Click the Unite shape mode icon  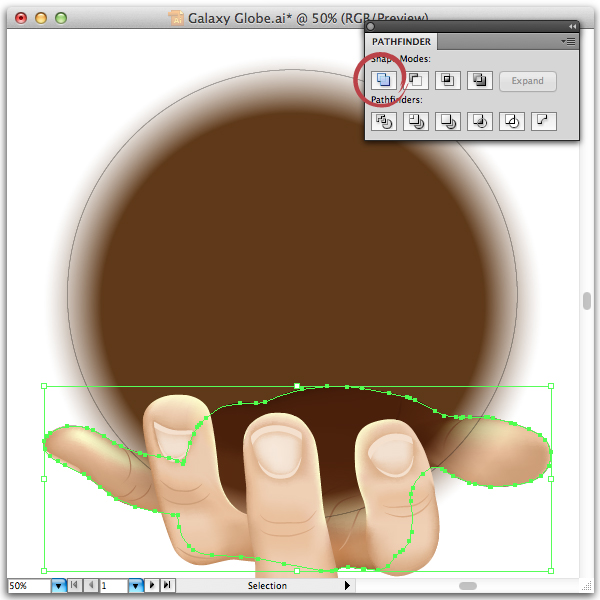pos(383,80)
